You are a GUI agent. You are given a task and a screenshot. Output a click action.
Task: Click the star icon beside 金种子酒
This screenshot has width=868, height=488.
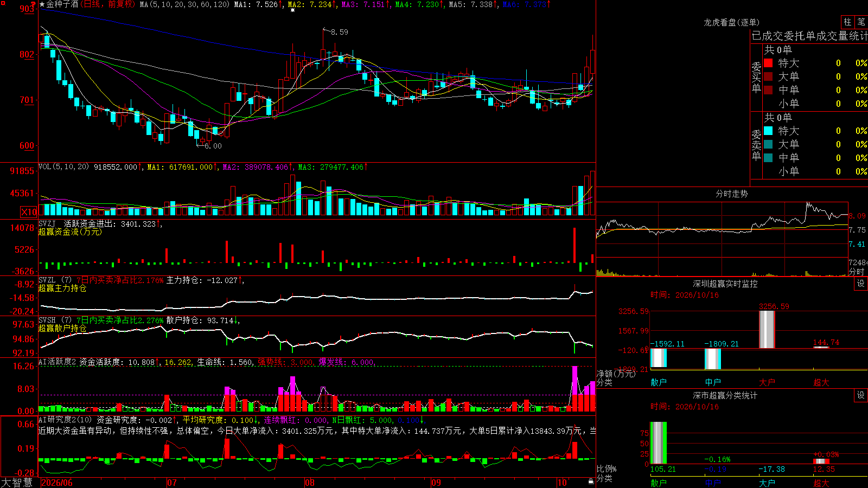[x=42, y=4]
